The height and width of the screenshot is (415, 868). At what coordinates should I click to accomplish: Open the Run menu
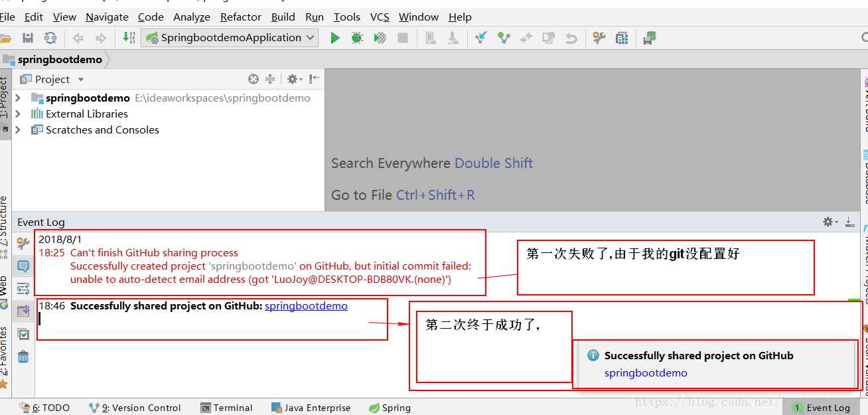click(315, 17)
